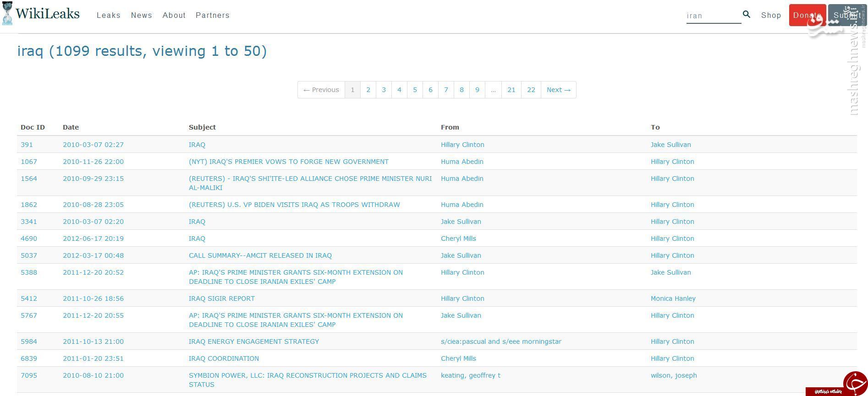Open the Symbion Power reconstruction projects subject
This screenshot has width=868, height=396.
coord(308,380)
